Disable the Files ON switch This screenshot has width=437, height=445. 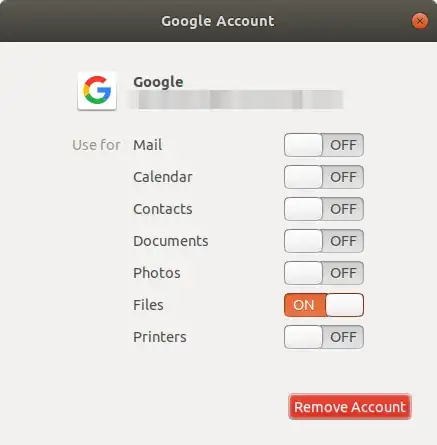(x=324, y=305)
